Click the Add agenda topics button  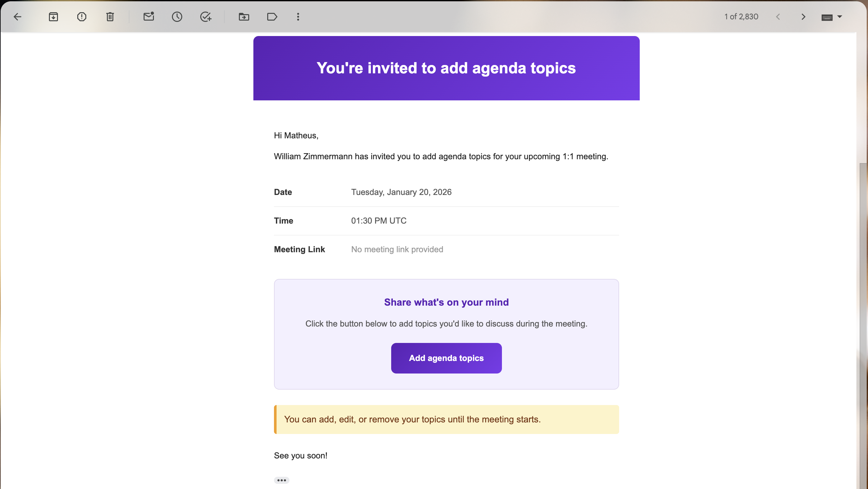click(446, 358)
